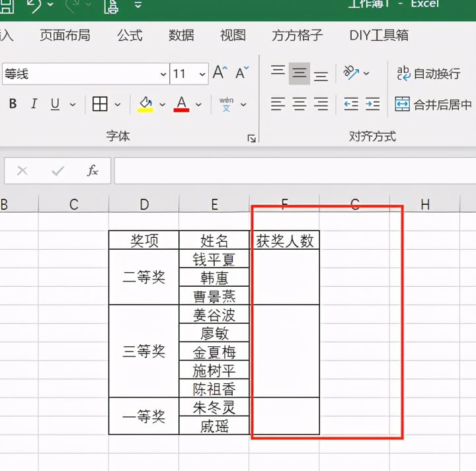Click the text orientation icon
This screenshot has height=471, width=476.
[351, 73]
